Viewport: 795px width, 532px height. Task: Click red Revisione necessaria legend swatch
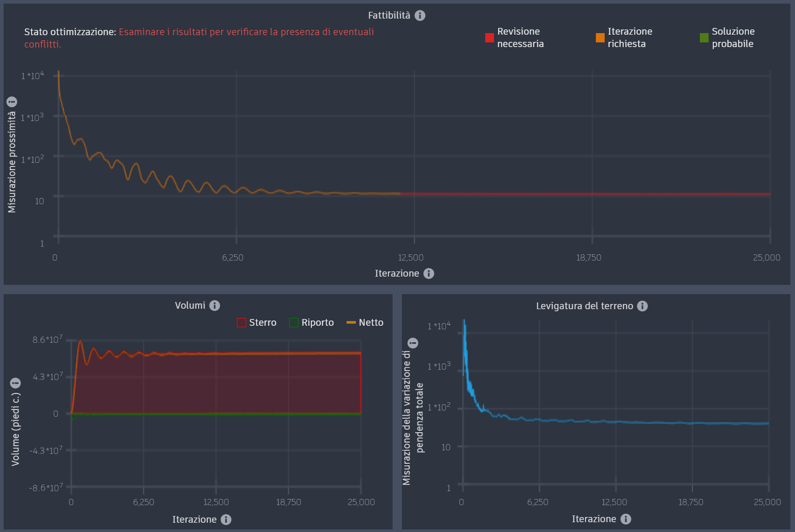pyautogui.click(x=489, y=38)
